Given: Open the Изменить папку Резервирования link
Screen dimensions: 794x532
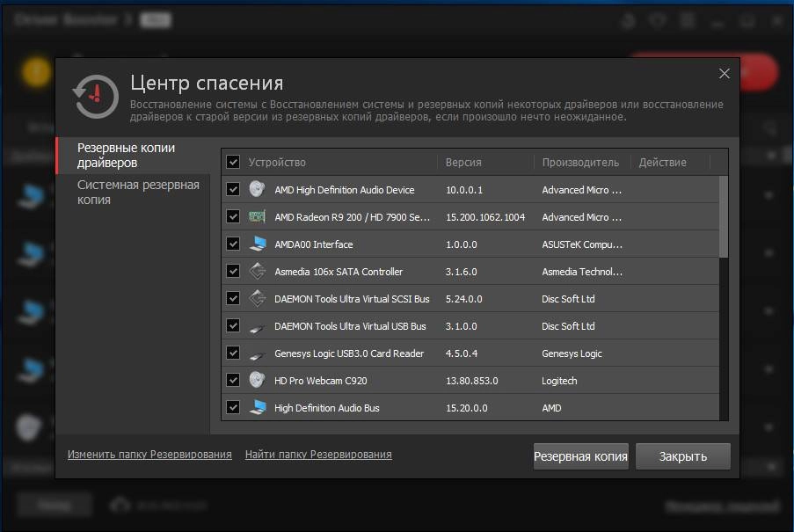Looking at the screenshot, I should 149,455.
